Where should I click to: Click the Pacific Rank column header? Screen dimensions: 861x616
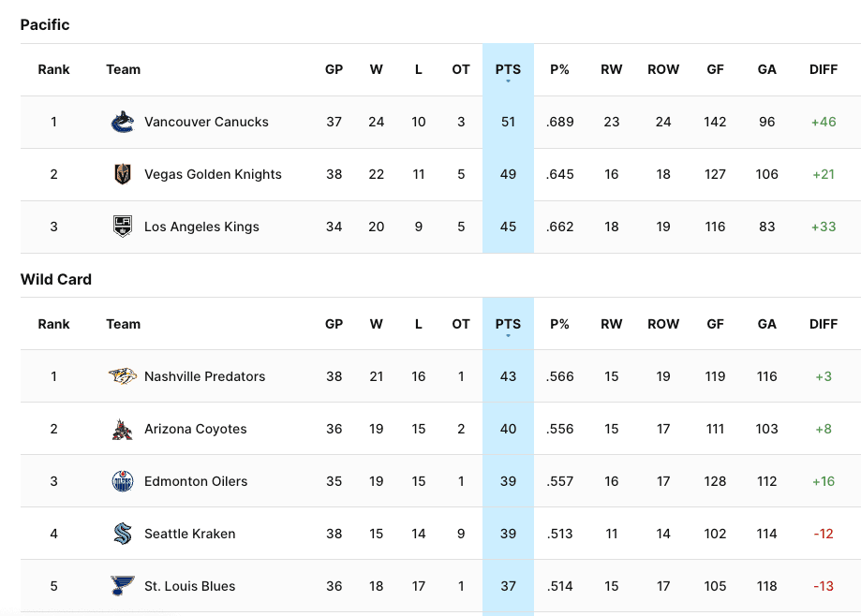pos(53,69)
